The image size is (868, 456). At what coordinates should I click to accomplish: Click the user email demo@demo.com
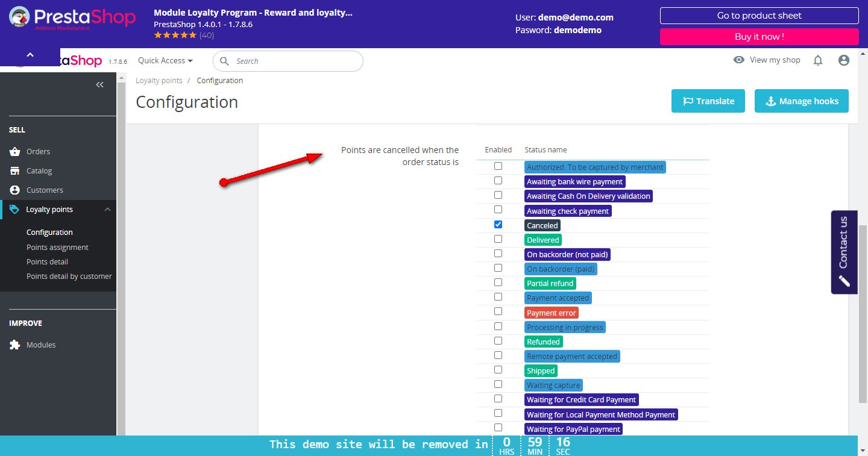pyautogui.click(x=575, y=18)
